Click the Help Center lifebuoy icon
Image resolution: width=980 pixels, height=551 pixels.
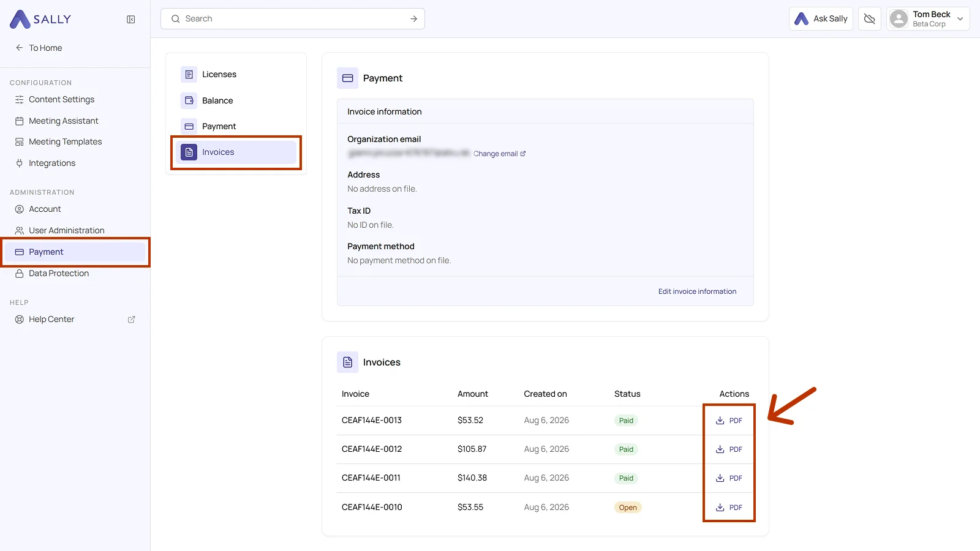click(x=20, y=319)
